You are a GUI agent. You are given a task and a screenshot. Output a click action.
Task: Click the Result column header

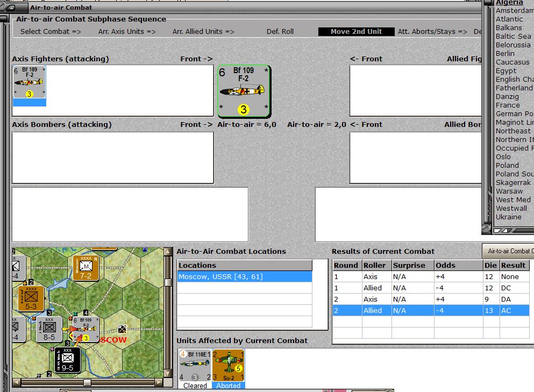click(514, 265)
